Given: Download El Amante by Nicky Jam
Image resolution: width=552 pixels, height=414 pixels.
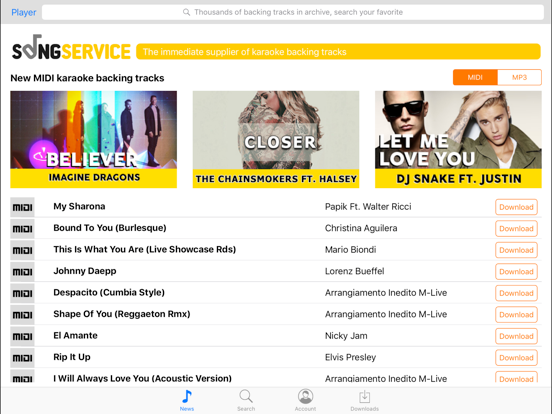Looking at the screenshot, I should 516,336.
